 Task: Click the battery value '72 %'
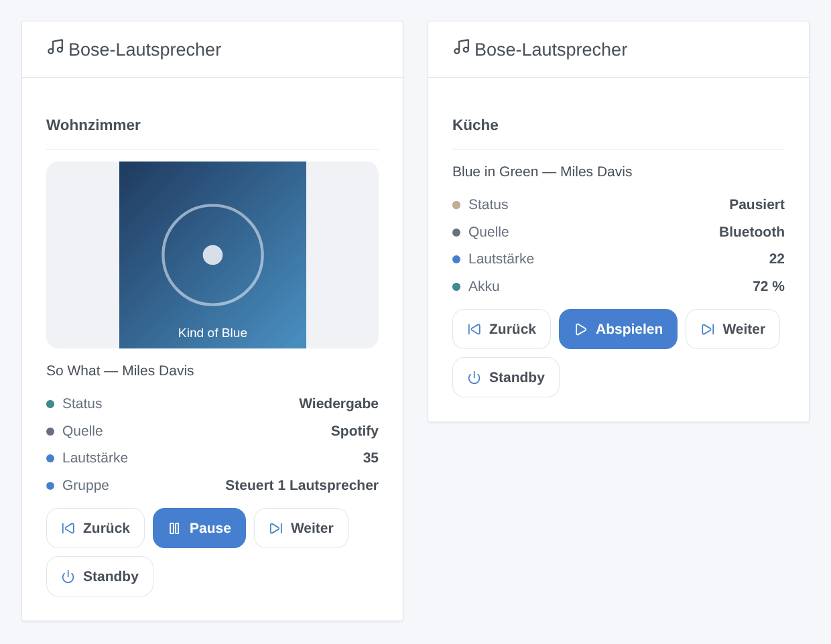[x=769, y=286]
